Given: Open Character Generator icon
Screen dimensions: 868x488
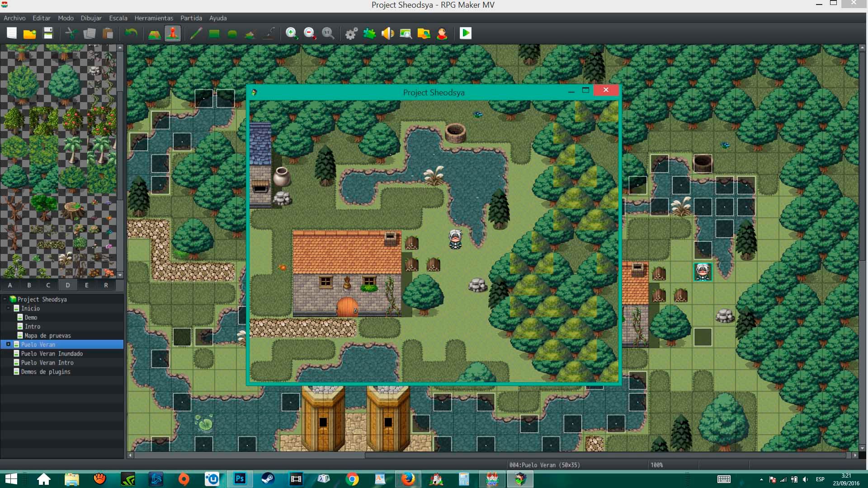Looking at the screenshot, I should point(442,33).
